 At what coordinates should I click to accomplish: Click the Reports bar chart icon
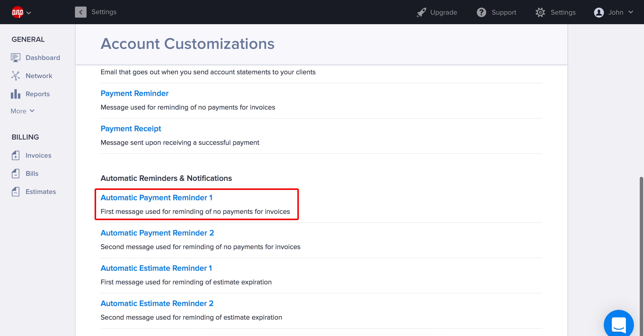pos(15,94)
